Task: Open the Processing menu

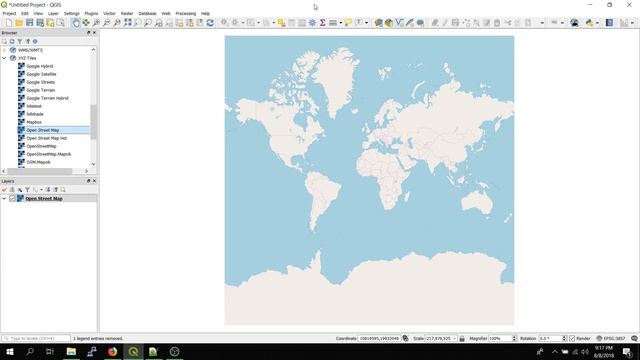Action: [186, 13]
